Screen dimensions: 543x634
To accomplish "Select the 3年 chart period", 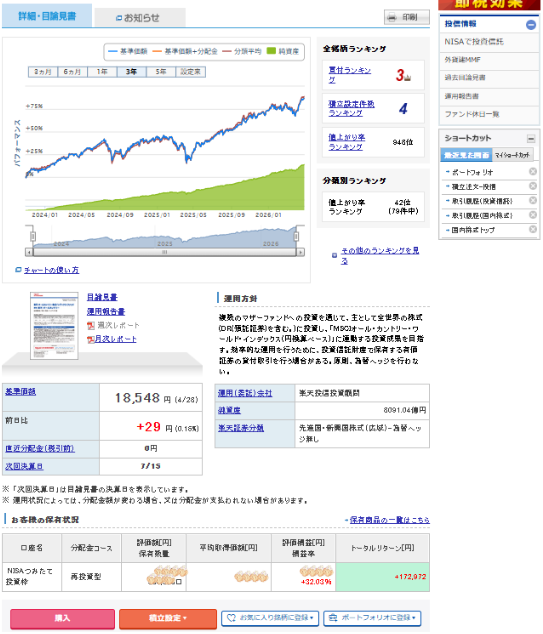I will [x=131, y=72].
